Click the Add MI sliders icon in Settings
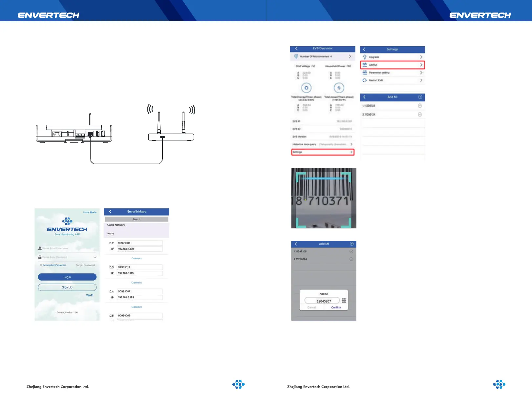 365,65
